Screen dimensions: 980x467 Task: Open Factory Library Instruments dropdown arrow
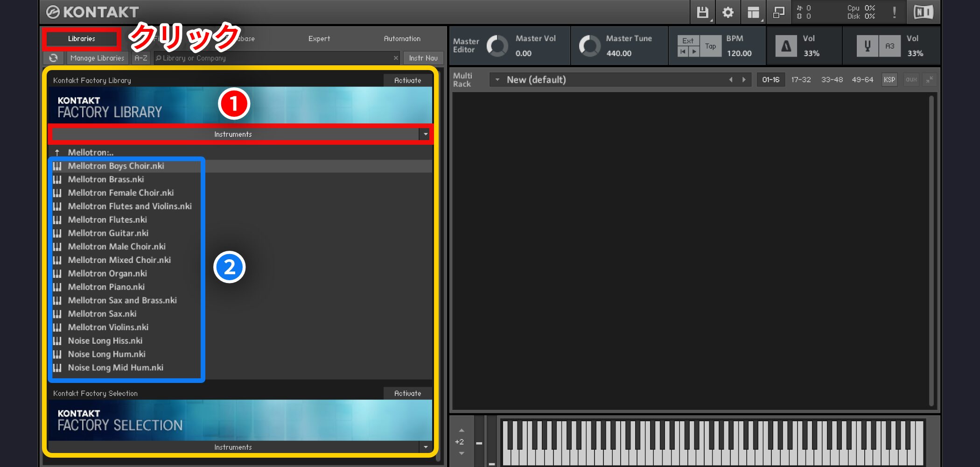[x=425, y=134]
